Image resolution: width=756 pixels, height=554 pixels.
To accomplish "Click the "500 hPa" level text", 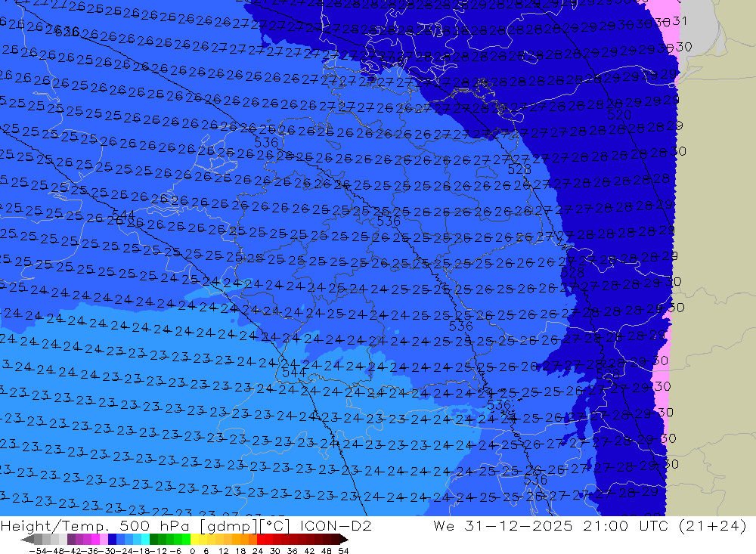I will click(156, 525).
